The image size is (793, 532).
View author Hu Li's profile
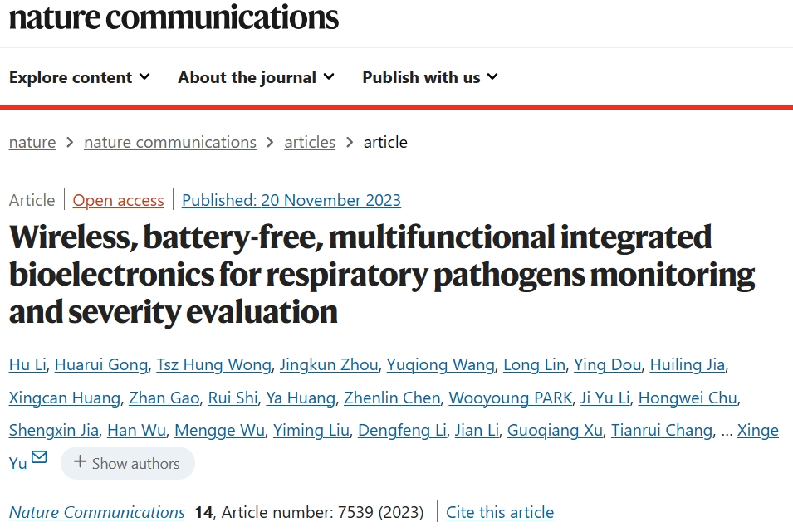tap(27, 364)
